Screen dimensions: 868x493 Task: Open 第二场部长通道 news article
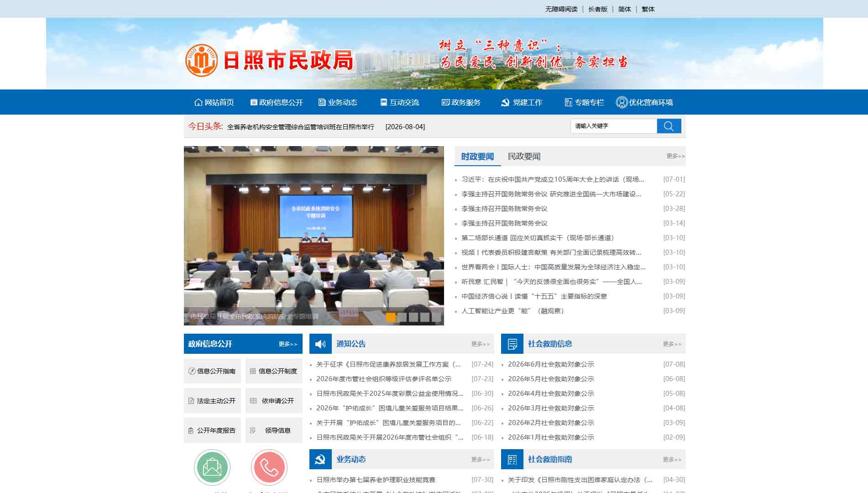click(539, 238)
